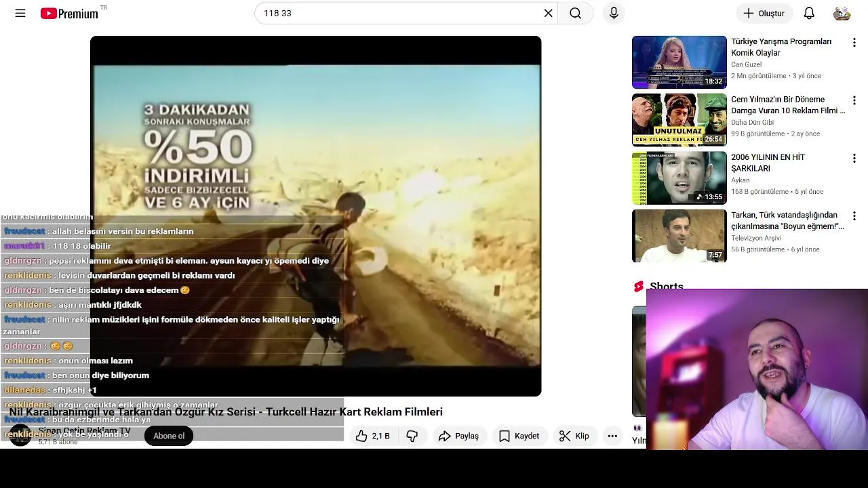Open Tarkan Türk vatandaşlığından video thumbnail

[679, 236]
